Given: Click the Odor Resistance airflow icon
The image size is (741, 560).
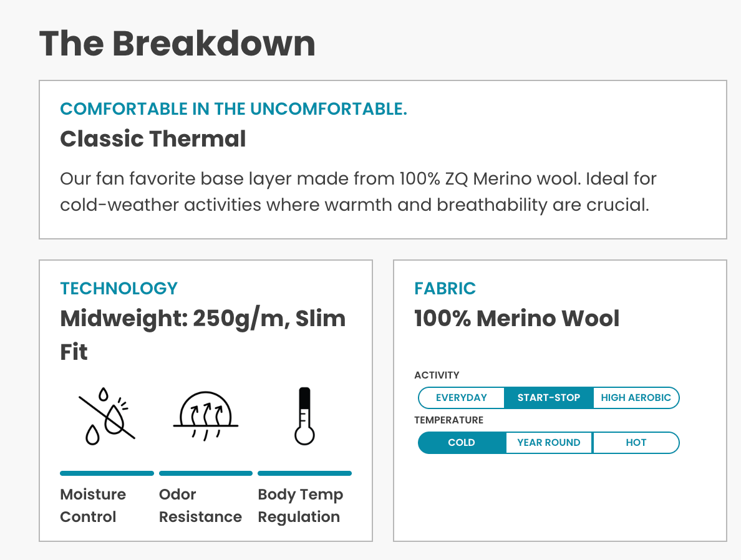Looking at the screenshot, I should point(205,416).
